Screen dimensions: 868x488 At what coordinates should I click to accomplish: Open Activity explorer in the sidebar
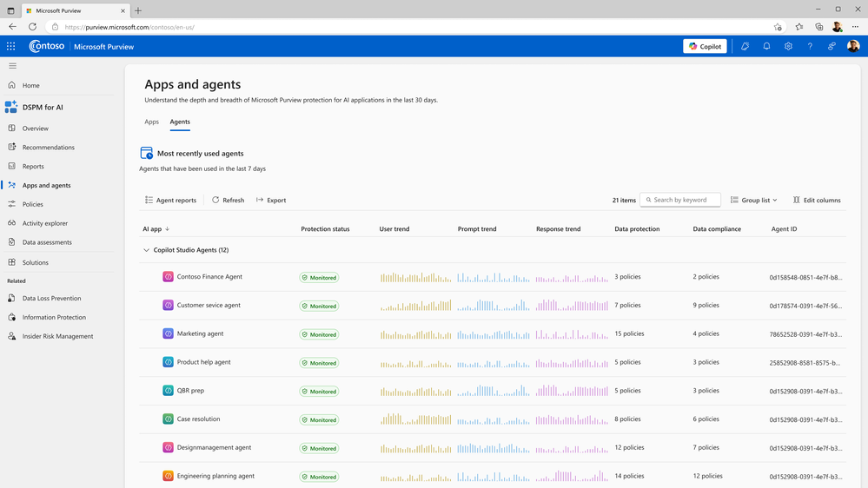click(45, 223)
